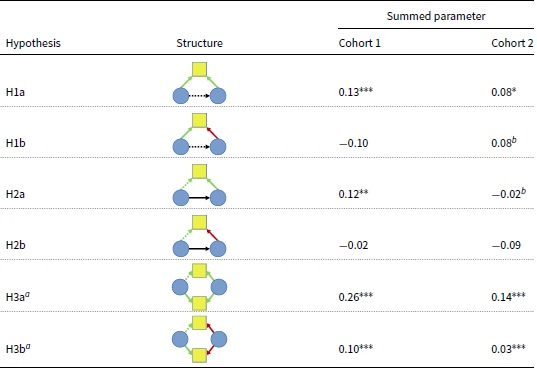Click the H2b structure diagram
The image size is (537, 368).
click(199, 236)
